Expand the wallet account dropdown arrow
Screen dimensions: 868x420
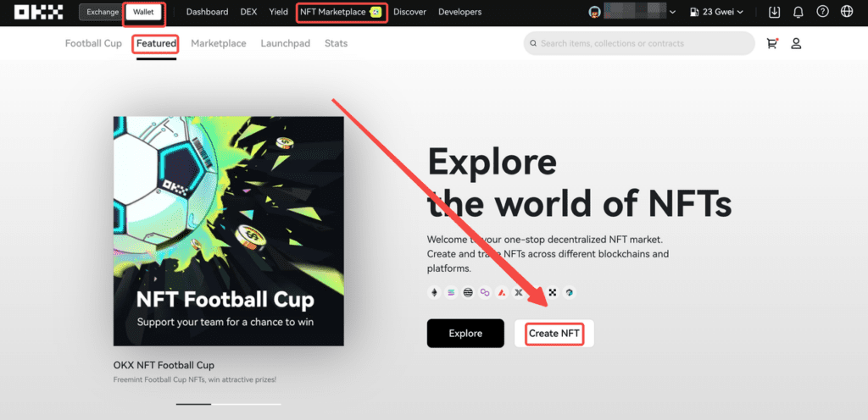(672, 12)
